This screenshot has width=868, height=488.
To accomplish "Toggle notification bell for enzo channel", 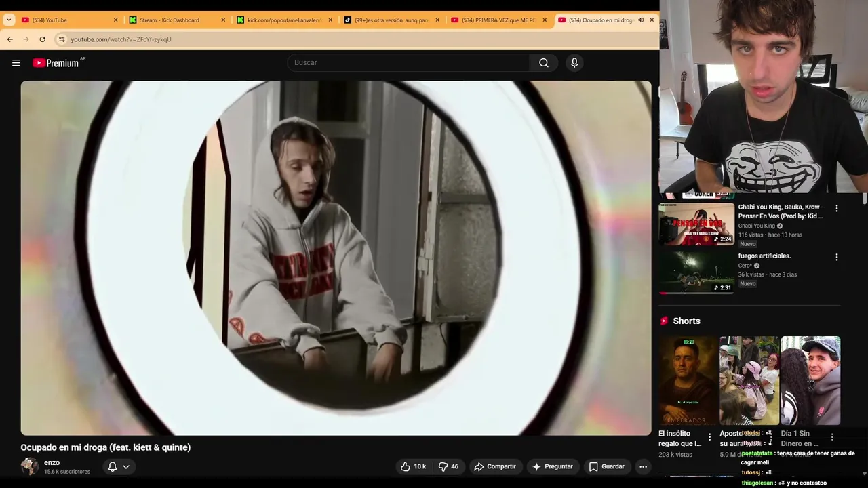I will click(x=113, y=466).
